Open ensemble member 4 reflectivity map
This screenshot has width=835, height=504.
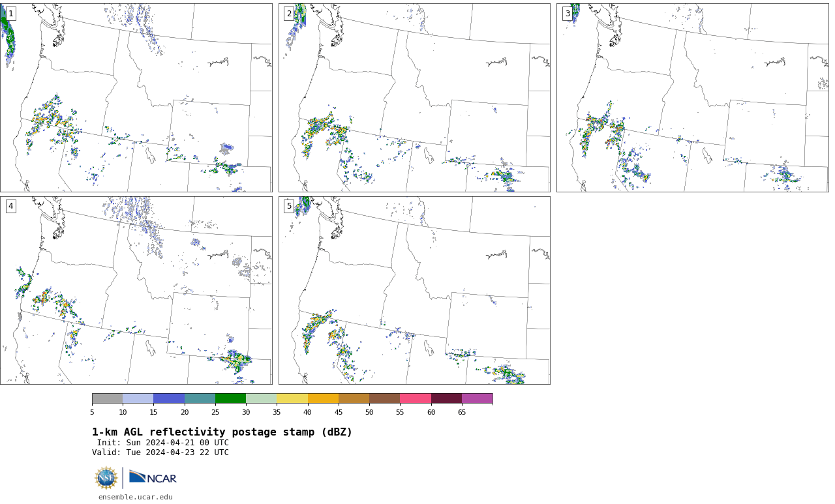coord(136,290)
